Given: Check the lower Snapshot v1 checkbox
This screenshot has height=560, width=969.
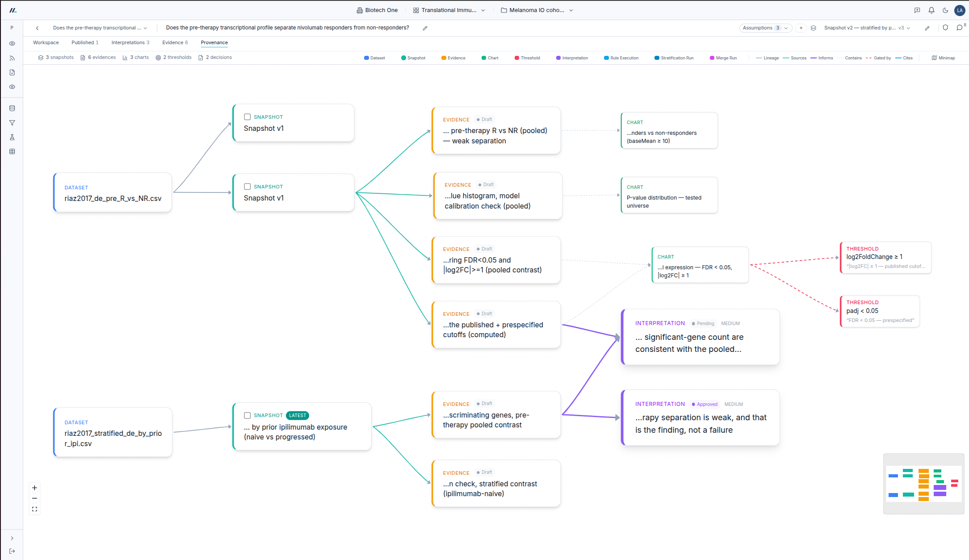Looking at the screenshot, I should [x=247, y=187].
